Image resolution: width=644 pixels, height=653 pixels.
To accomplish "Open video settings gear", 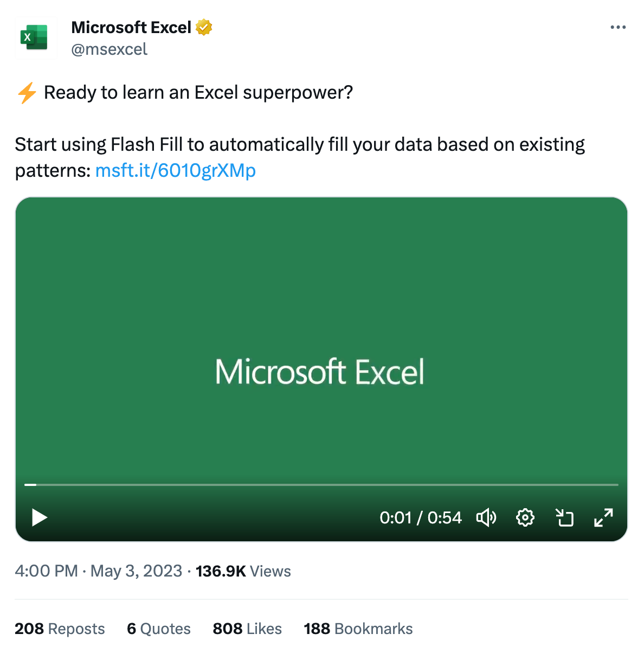I will (x=525, y=518).
